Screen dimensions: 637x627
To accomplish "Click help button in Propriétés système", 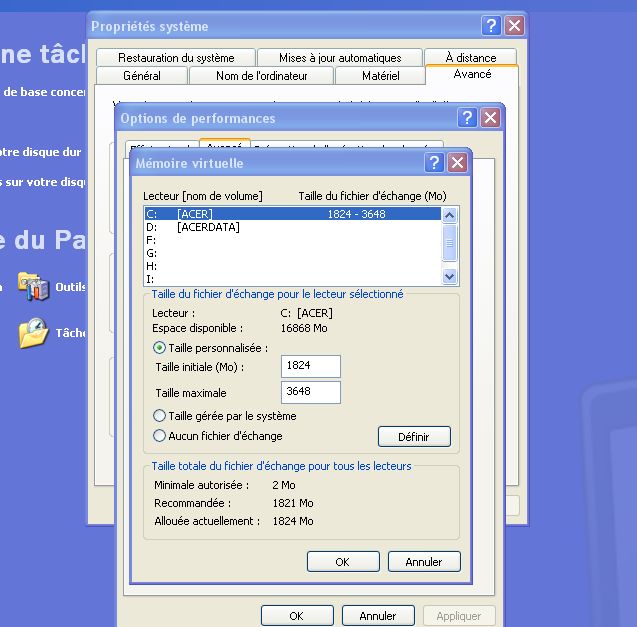I will click(x=491, y=26).
